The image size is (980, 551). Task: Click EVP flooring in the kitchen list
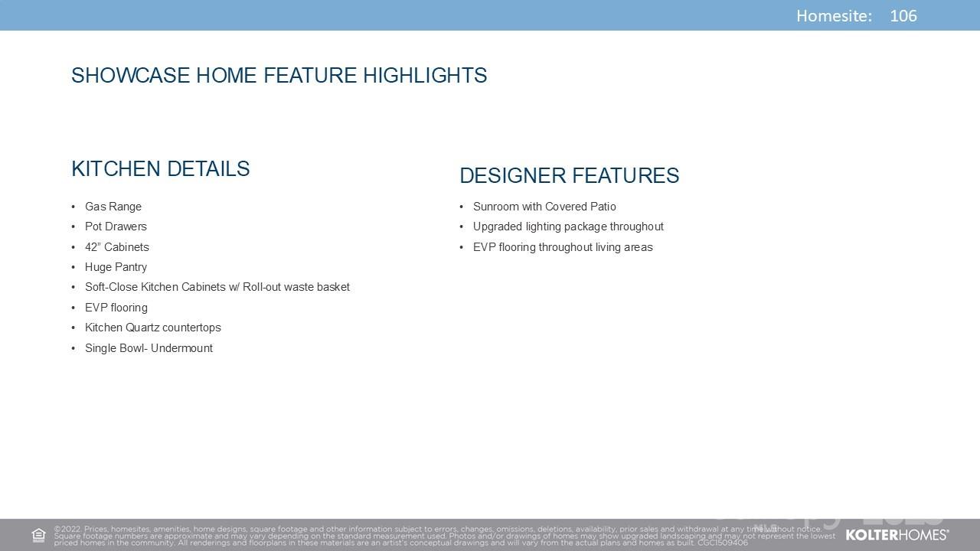click(x=116, y=308)
